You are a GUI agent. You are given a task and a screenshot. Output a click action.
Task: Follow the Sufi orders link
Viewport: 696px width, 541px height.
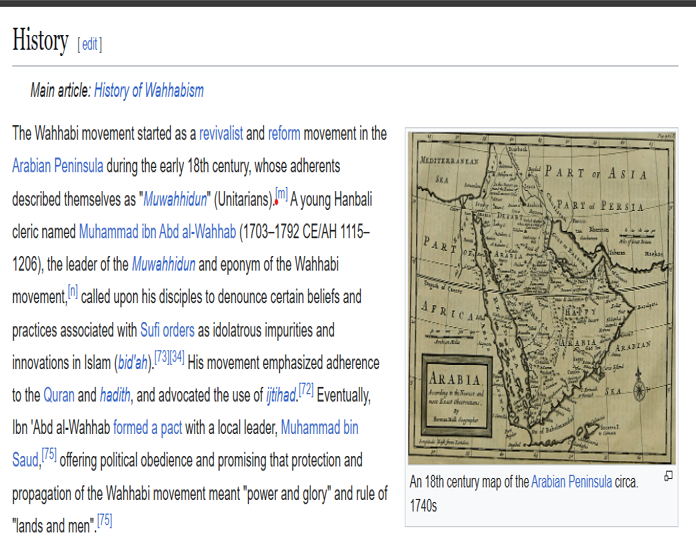click(167, 331)
